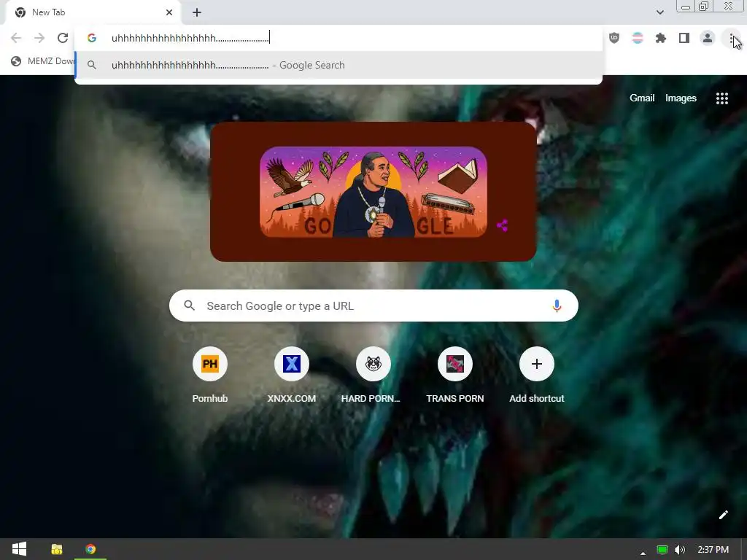Open File Explorer from the taskbar
747x560 pixels.
pyautogui.click(x=57, y=549)
